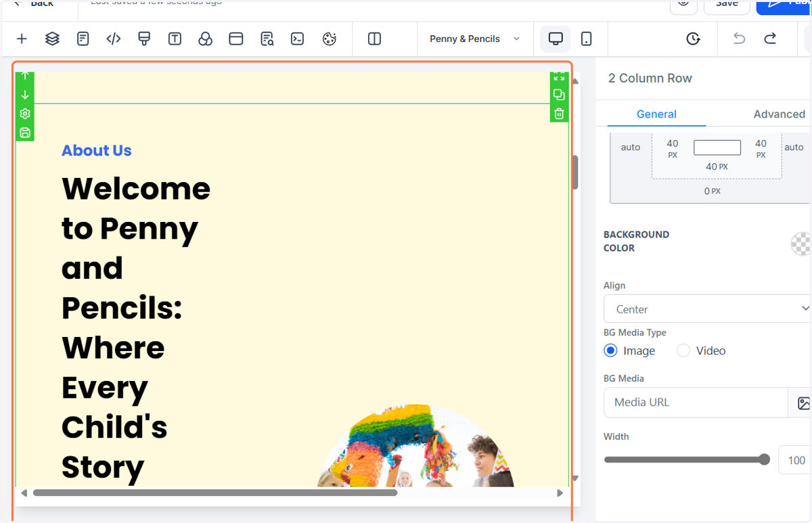Click the horizontal scrollbar thumb in canvas
This screenshot has height=523, width=812.
(x=215, y=493)
